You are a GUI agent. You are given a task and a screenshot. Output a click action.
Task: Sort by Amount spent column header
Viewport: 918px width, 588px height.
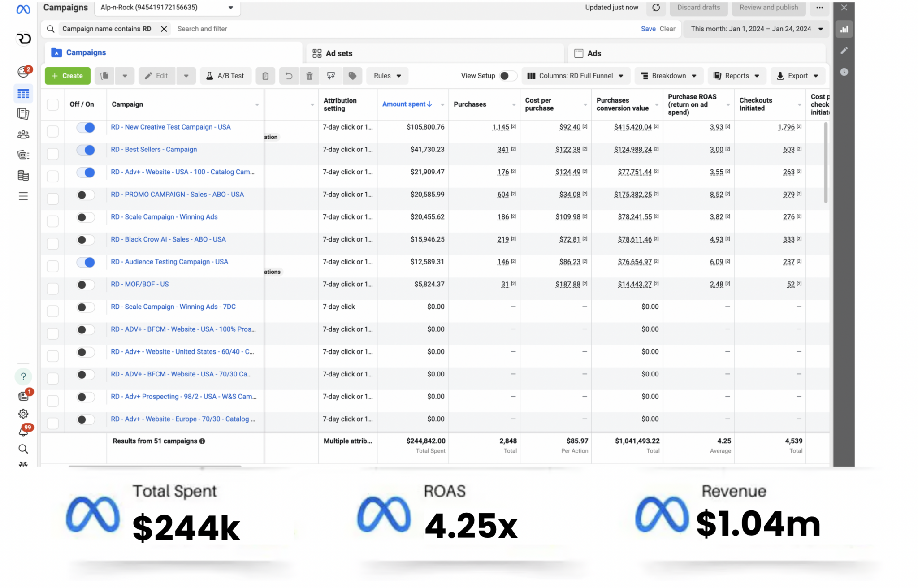click(407, 104)
